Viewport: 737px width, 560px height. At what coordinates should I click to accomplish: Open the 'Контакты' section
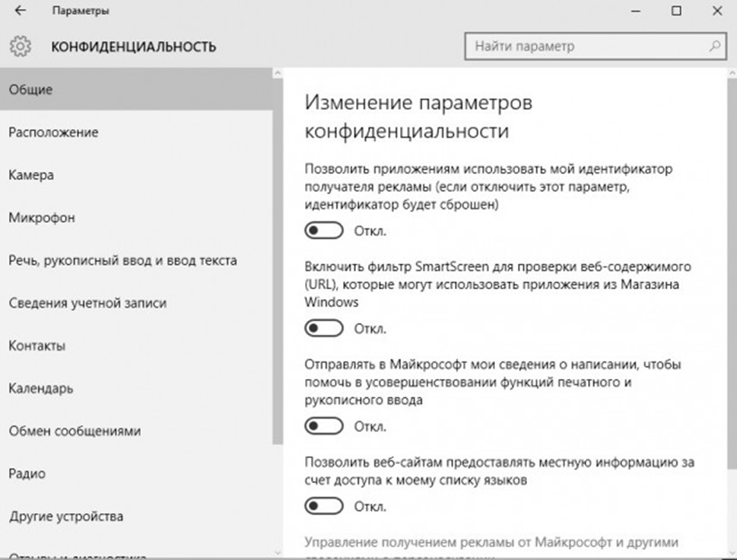click(x=37, y=345)
